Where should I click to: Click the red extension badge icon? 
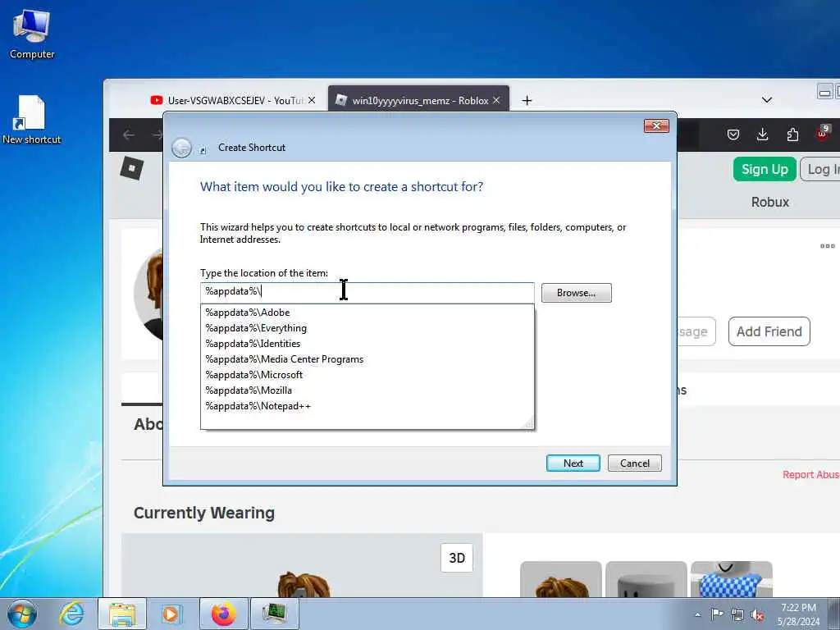point(822,134)
